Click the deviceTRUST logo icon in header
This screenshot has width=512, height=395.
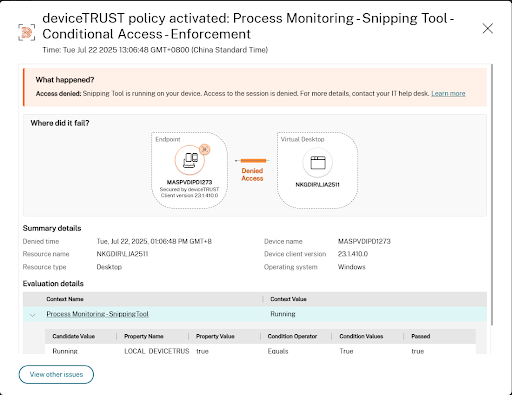pyautogui.click(x=26, y=32)
